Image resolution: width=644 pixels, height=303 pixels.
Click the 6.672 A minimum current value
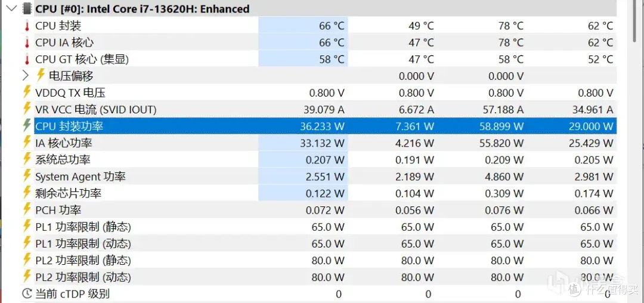pos(415,110)
